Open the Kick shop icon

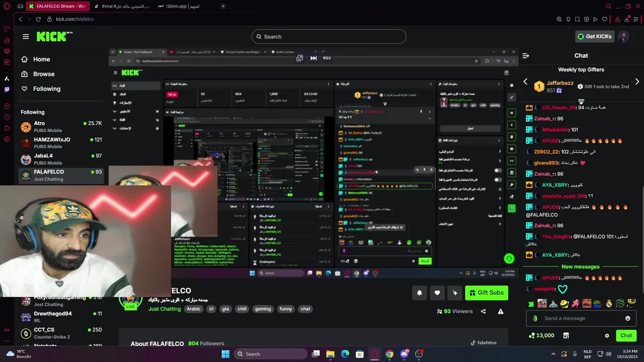click(566, 335)
